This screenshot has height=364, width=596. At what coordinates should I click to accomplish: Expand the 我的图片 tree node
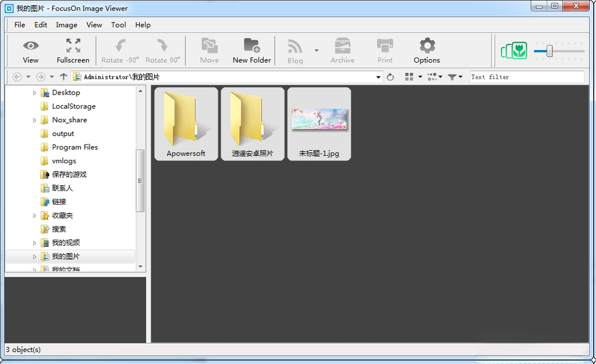[x=34, y=256]
